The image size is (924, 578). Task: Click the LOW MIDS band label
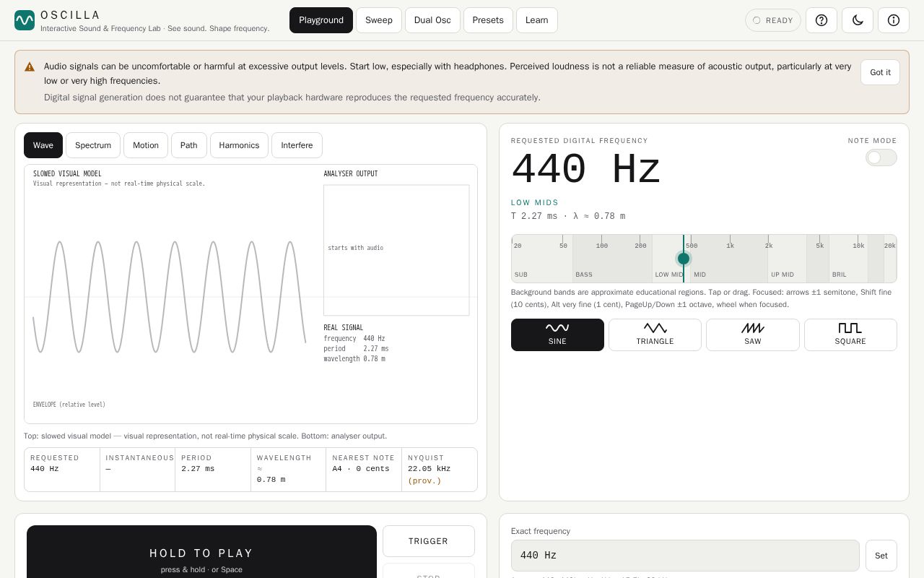point(535,203)
